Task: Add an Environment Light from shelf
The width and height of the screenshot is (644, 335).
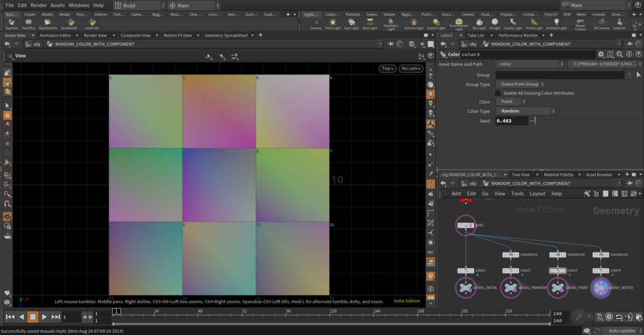Action: click(459, 24)
